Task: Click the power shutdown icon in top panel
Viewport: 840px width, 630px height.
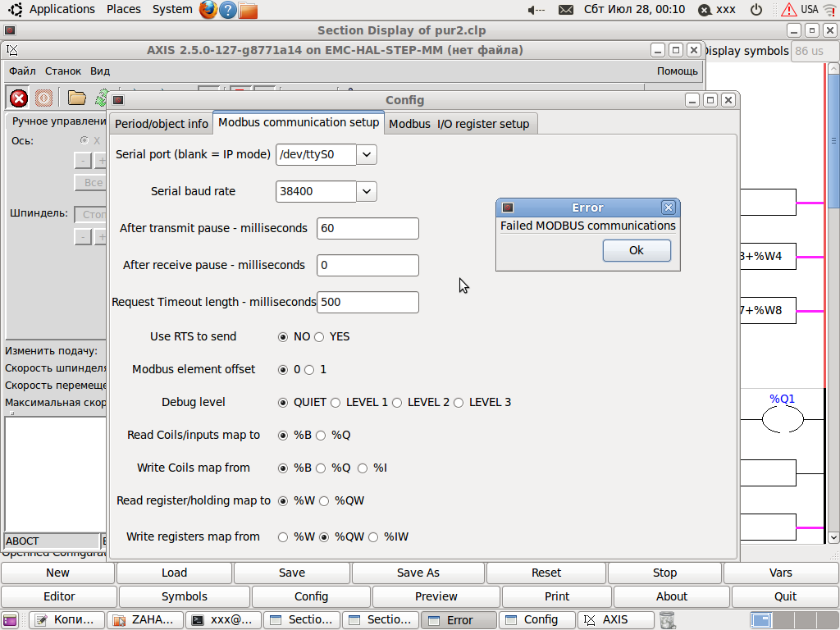Action: [x=756, y=10]
